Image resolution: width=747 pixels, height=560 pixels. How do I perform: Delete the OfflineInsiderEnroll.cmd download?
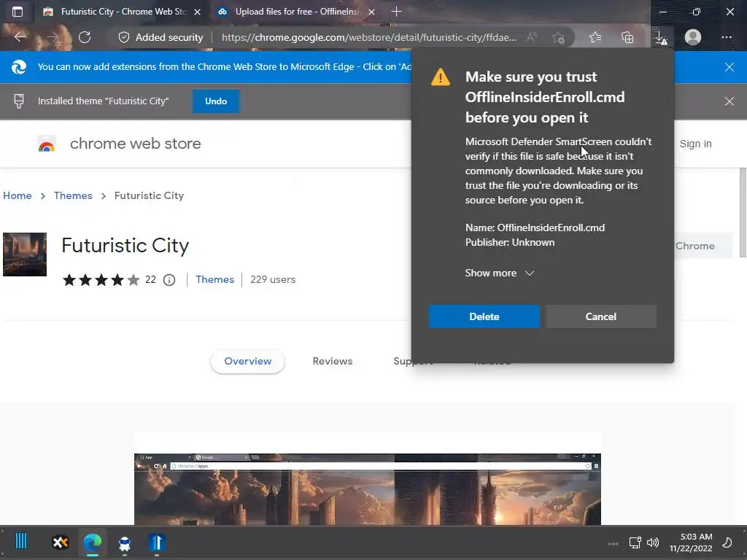[484, 316]
